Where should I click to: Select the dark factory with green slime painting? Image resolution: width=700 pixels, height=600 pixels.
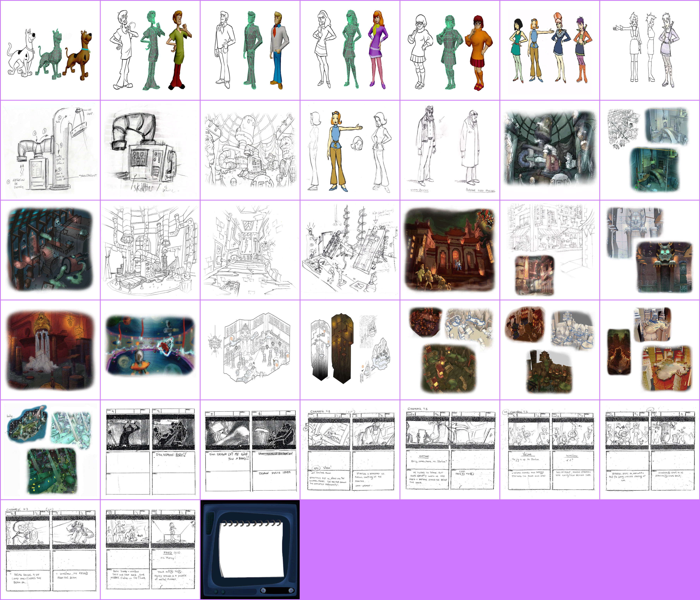50,250
